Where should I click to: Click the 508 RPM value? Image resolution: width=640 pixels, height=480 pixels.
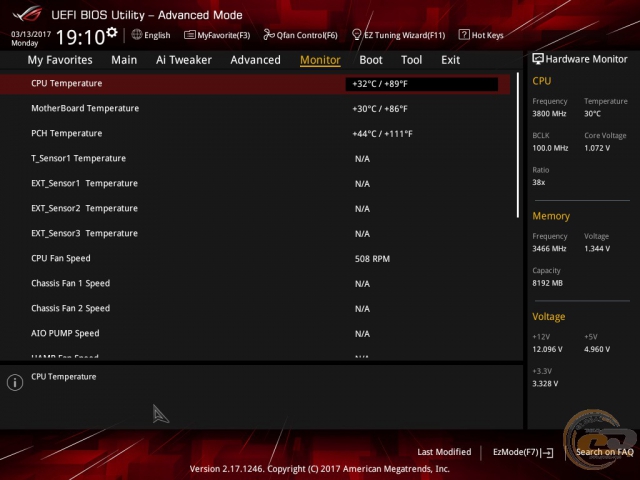pyautogui.click(x=372, y=259)
